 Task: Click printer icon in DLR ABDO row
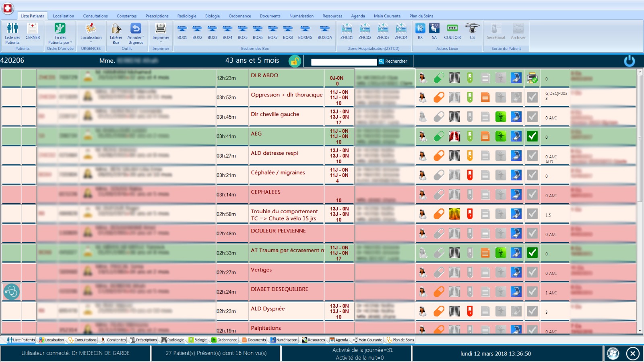click(x=532, y=78)
